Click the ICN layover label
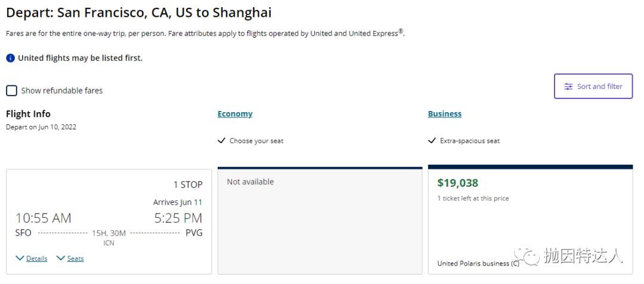 109,243
